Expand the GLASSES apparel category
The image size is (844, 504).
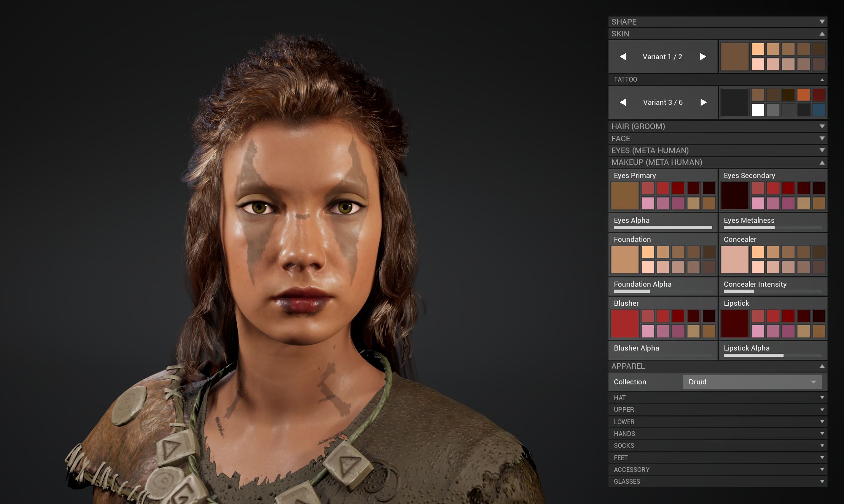(822, 482)
